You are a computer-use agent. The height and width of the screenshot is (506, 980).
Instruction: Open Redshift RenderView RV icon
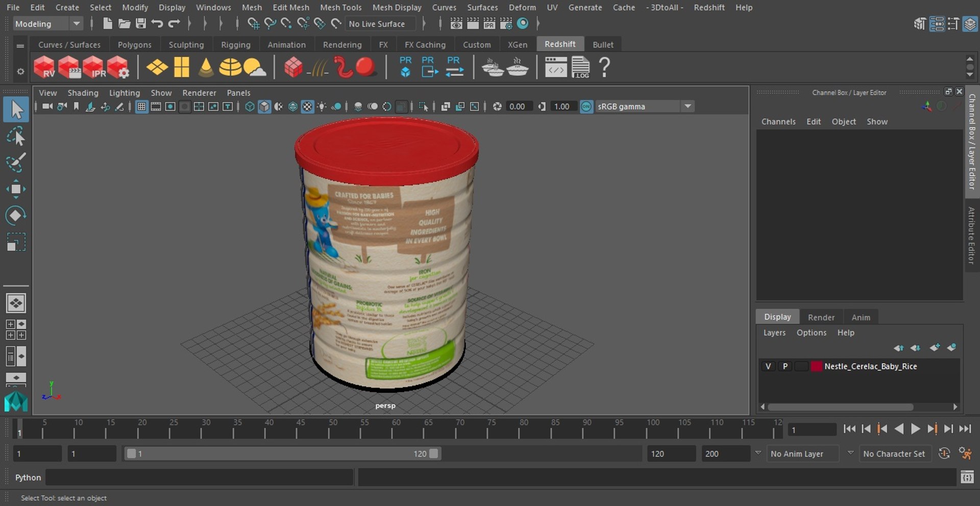point(44,67)
